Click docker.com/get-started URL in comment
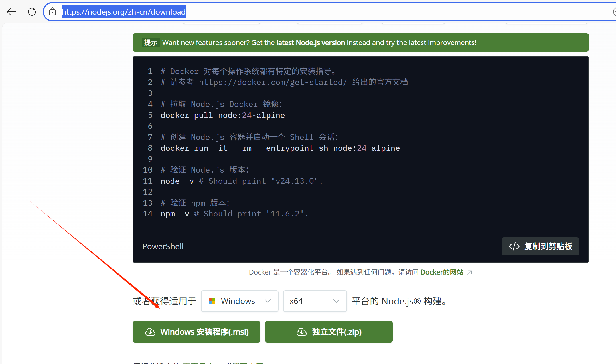This screenshot has width=616, height=364. (x=273, y=82)
